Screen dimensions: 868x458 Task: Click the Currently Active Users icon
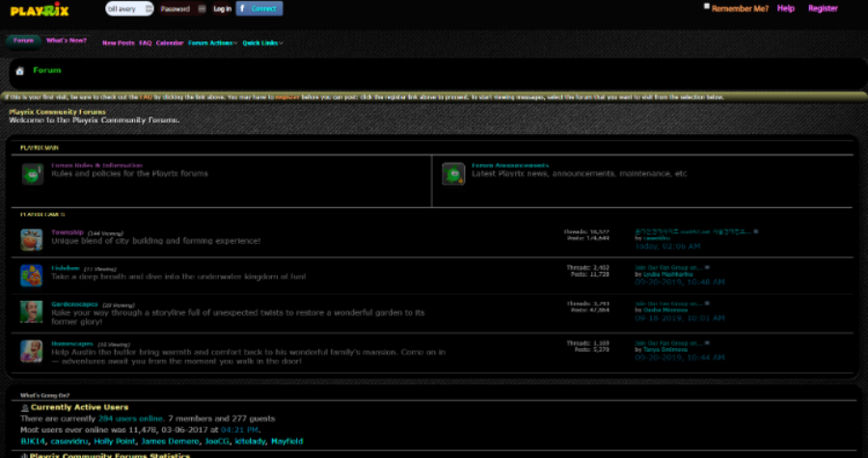tap(24, 408)
